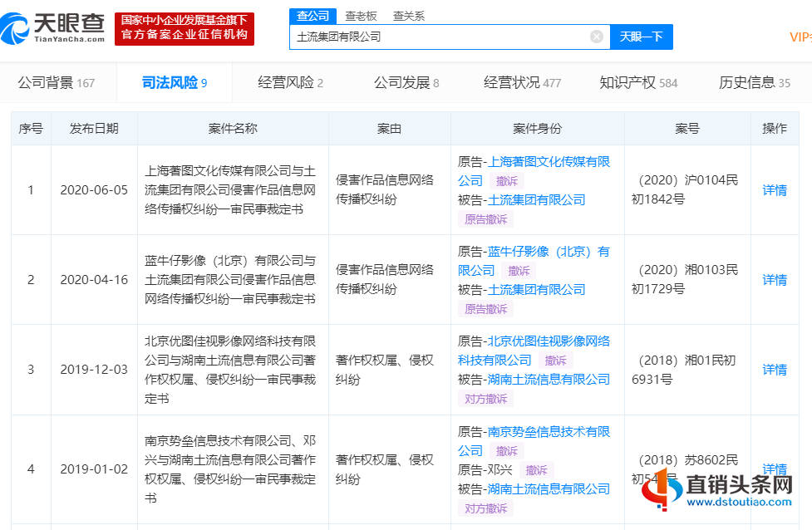The width and height of the screenshot is (812, 530).
Task: Click the 案由 column header
Action: coord(390,129)
